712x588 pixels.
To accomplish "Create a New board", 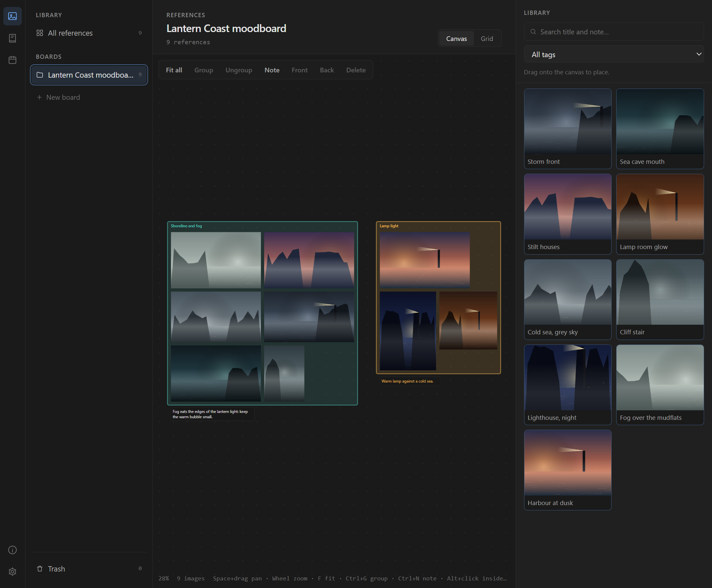I will coord(89,97).
